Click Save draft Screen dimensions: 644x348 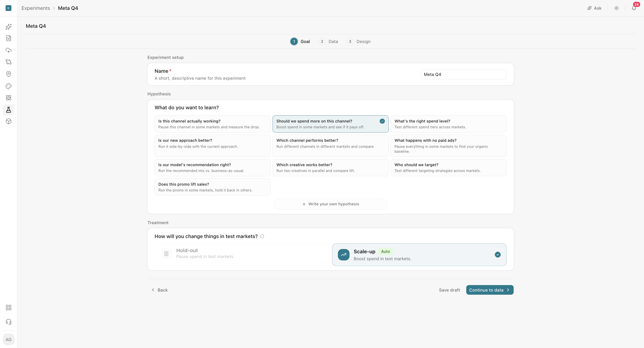(x=449, y=290)
